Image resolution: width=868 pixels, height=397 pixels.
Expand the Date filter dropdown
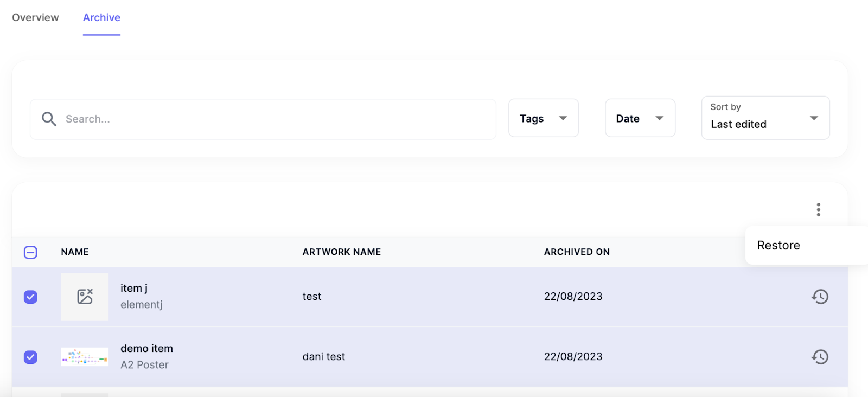pos(640,118)
